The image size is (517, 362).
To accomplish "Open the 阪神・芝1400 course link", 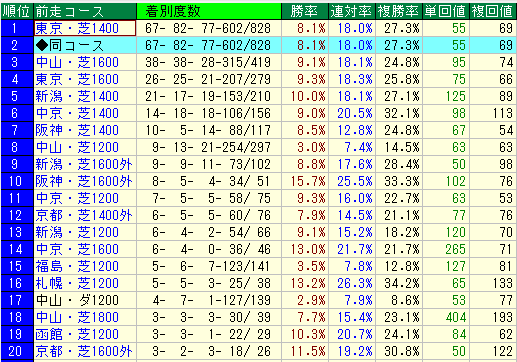I will (77, 130).
